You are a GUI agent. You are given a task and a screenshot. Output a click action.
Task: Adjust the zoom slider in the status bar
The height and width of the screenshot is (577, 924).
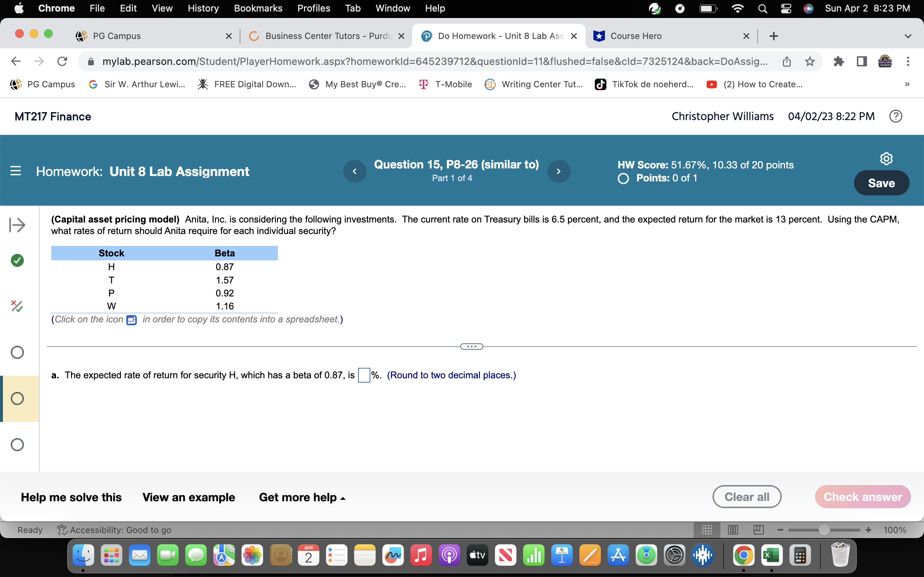click(823, 530)
